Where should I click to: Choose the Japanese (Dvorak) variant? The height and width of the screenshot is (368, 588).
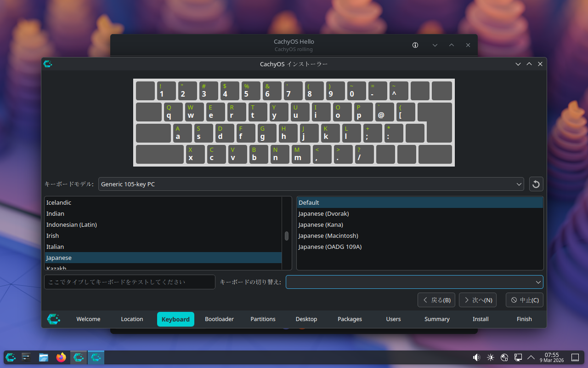click(420, 213)
